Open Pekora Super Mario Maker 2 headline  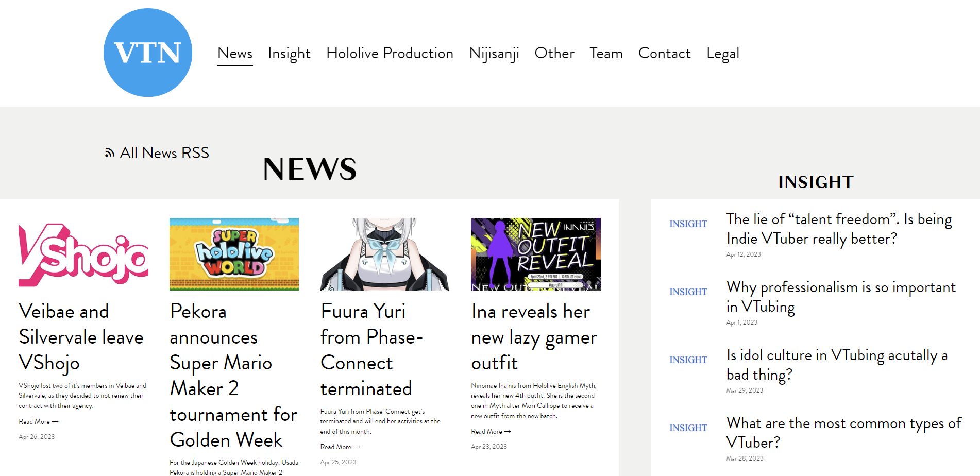pos(233,376)
